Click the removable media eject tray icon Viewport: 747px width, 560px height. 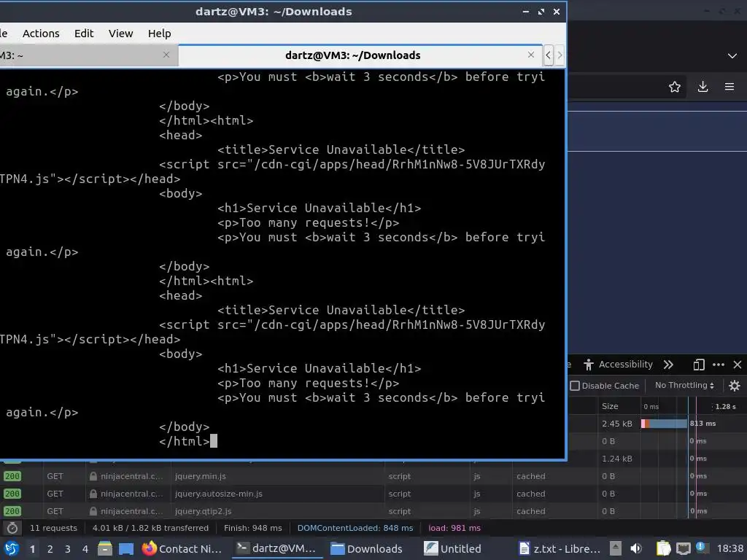coord(616,548)
